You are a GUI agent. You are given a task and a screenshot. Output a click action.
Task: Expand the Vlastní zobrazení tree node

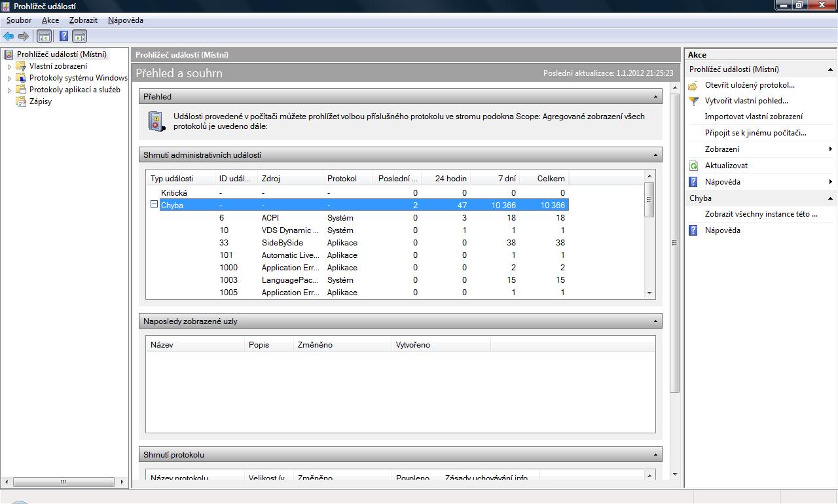tap(9, 66)
